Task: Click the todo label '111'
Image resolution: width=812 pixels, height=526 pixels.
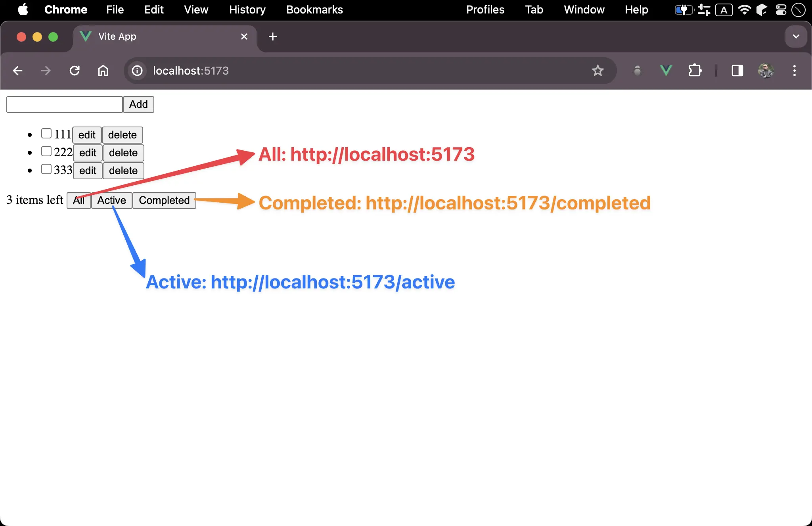Action: (x=63, y=134)
